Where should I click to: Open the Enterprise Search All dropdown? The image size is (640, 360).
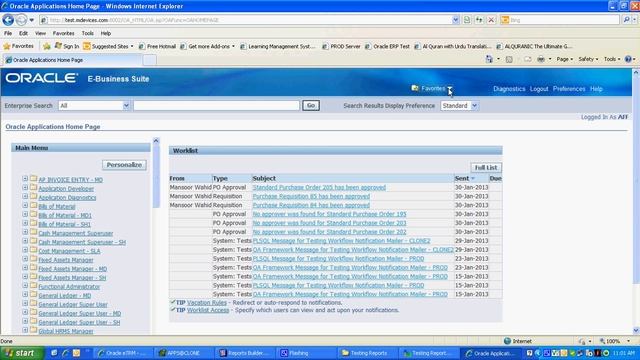(x=94, y=105)
